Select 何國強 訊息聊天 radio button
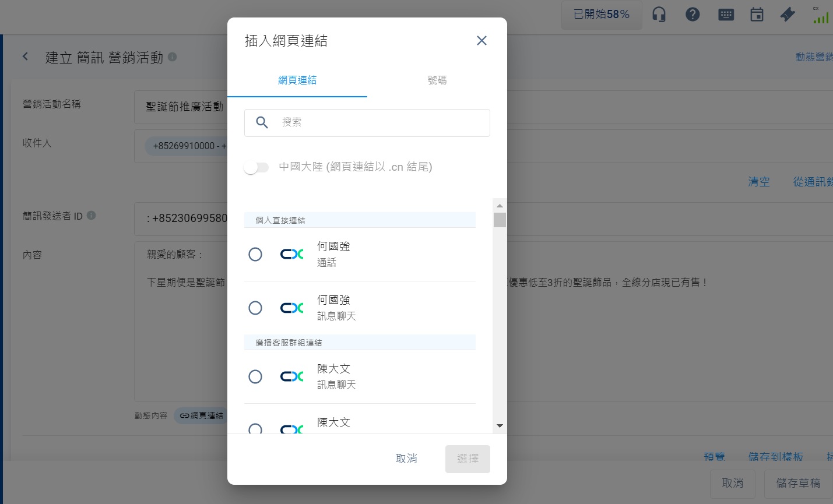Image resolution: width=833 pixels, height=504 pixels. tap(255, 308)
